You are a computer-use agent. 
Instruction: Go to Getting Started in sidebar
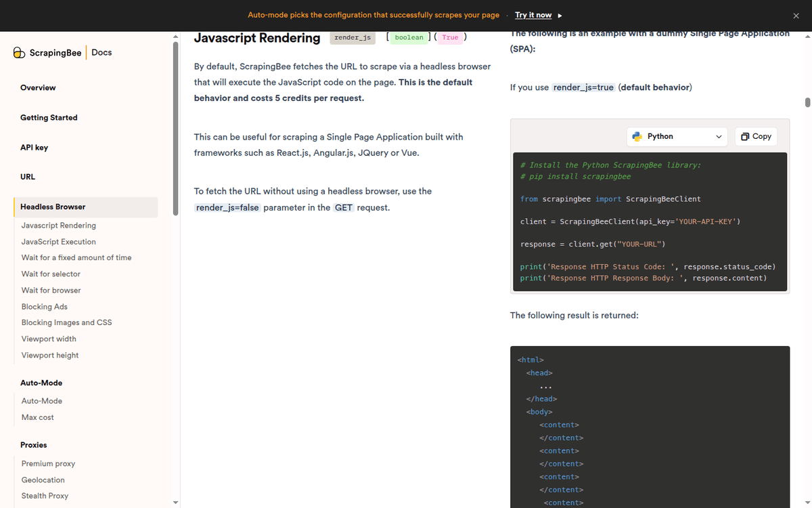[x=49, y=118]
